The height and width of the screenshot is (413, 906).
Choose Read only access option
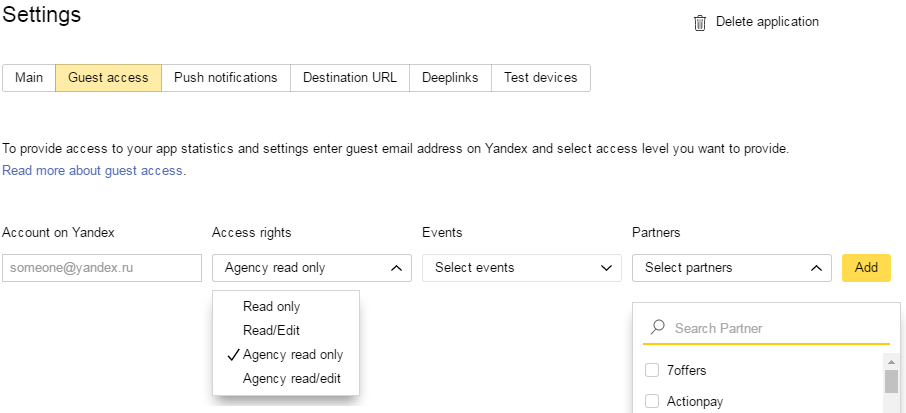271,307
